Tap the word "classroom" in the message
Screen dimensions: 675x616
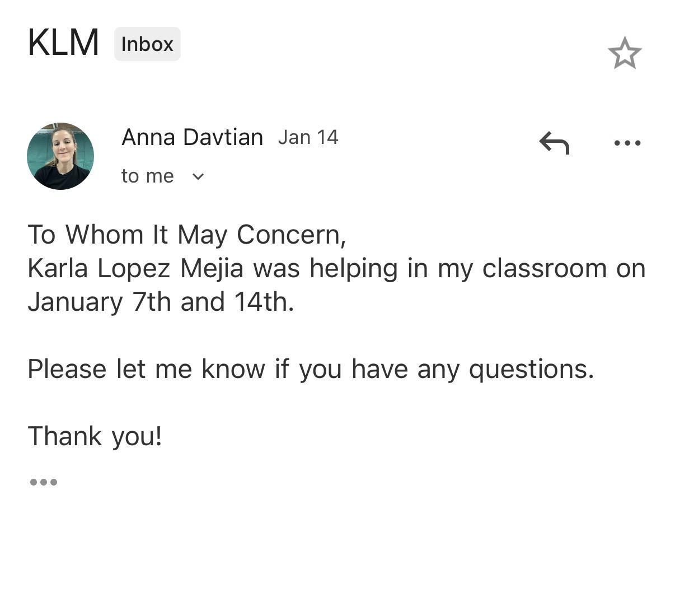pyautogui.click(x=544, y=268)
